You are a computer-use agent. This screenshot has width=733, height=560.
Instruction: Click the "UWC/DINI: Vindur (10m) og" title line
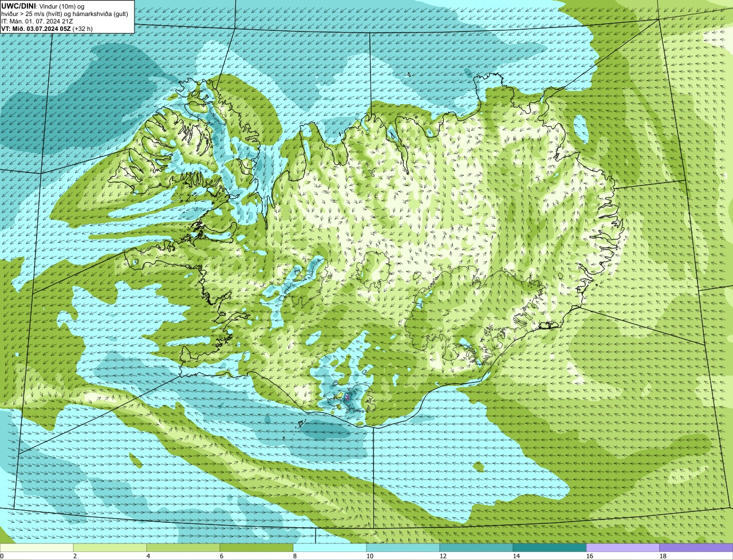click(43, 6)
